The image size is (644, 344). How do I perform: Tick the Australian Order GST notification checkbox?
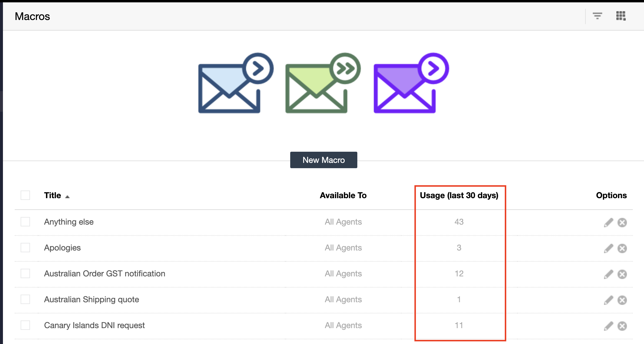point(25,273)
